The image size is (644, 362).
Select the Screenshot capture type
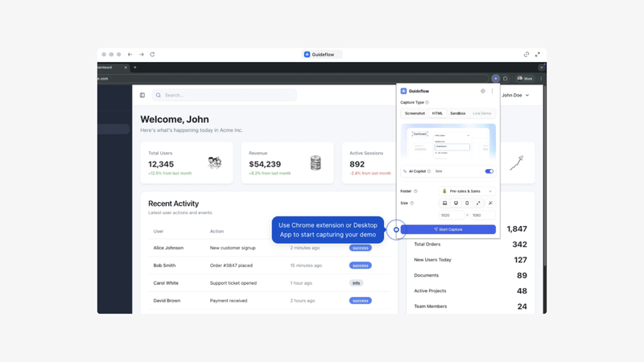coord(415,113)
